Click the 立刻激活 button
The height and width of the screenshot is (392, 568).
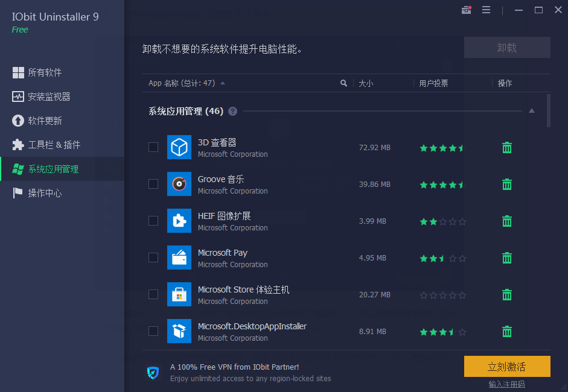[x=507, y=366]
